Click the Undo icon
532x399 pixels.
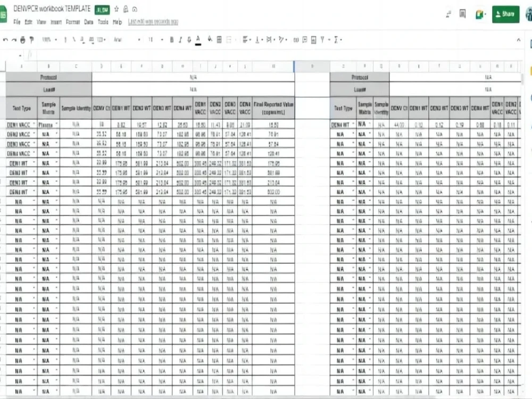pyautogui.click(x=6, y=40)
